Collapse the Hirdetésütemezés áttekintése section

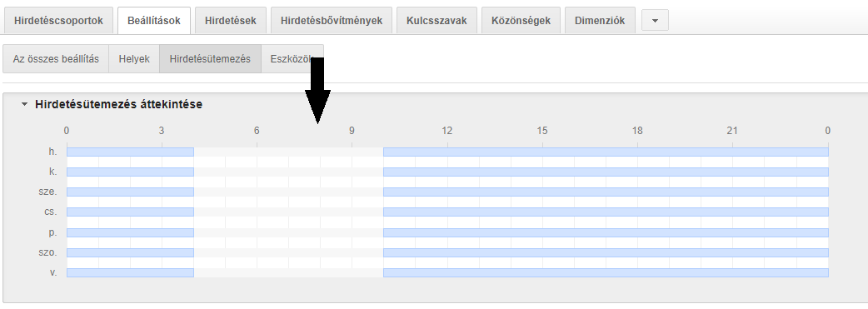24,104
